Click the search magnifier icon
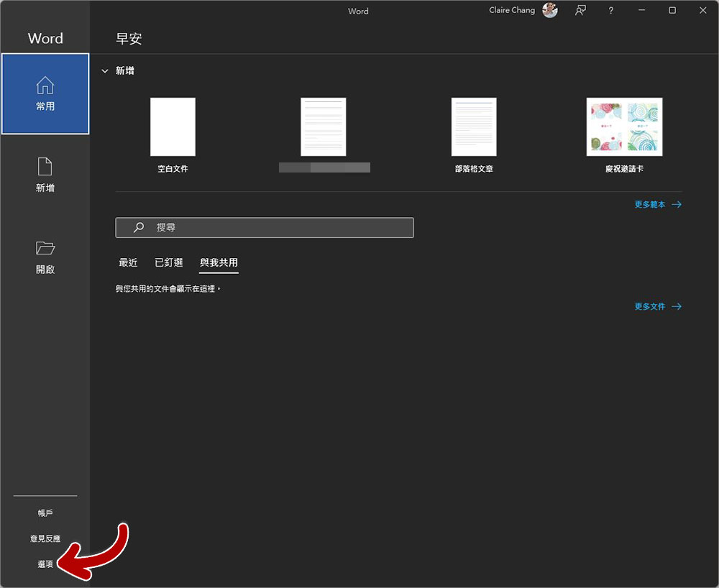 [x=139, y=227]
